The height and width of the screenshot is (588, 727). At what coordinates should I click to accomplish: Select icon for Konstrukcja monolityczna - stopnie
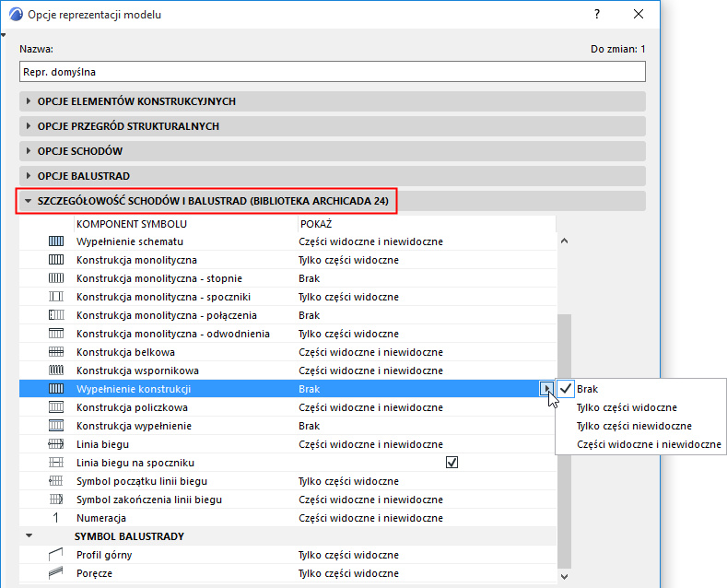56,278
